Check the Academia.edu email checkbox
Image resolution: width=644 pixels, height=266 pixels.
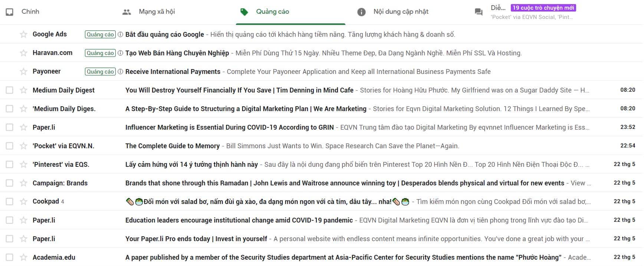click(x=10, y=257)
